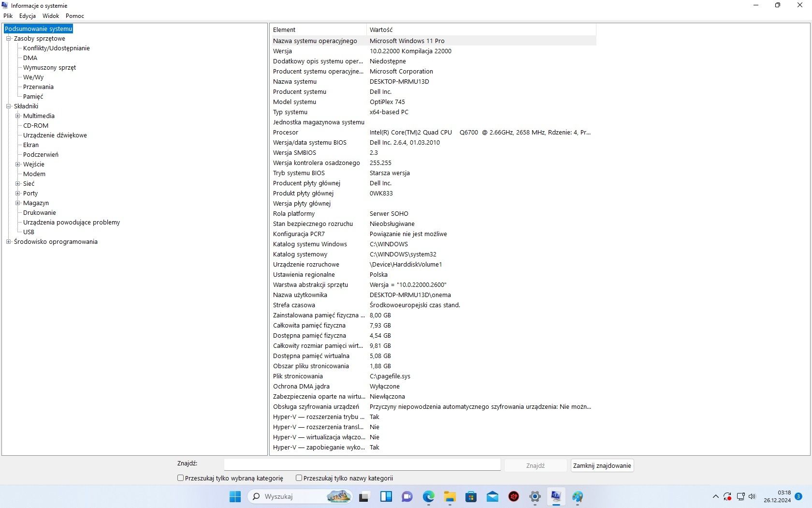Viewport: 812px width, 508px height.
Task: Expand the Porty node
Action: pyautogui.click(x=17, y=193)
